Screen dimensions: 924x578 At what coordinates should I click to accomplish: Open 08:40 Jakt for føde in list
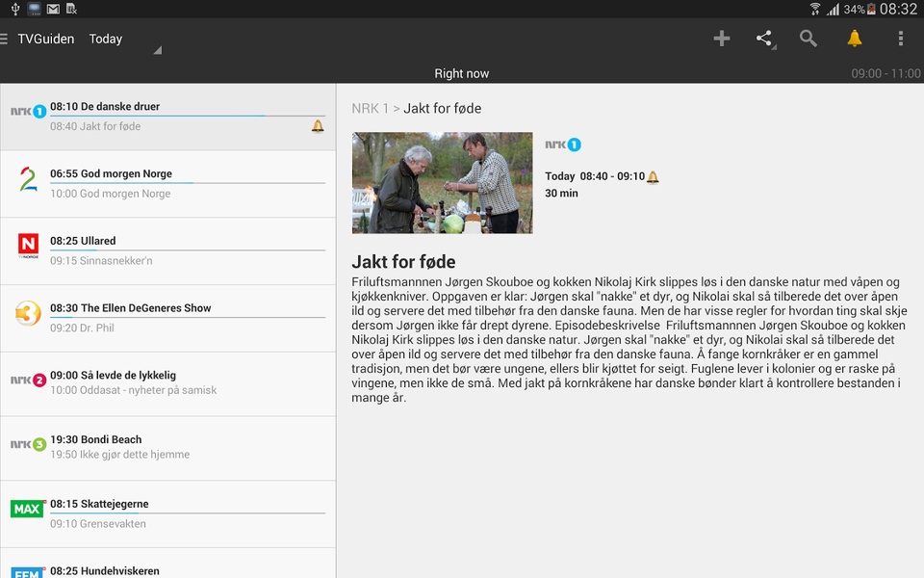point(95,126)
